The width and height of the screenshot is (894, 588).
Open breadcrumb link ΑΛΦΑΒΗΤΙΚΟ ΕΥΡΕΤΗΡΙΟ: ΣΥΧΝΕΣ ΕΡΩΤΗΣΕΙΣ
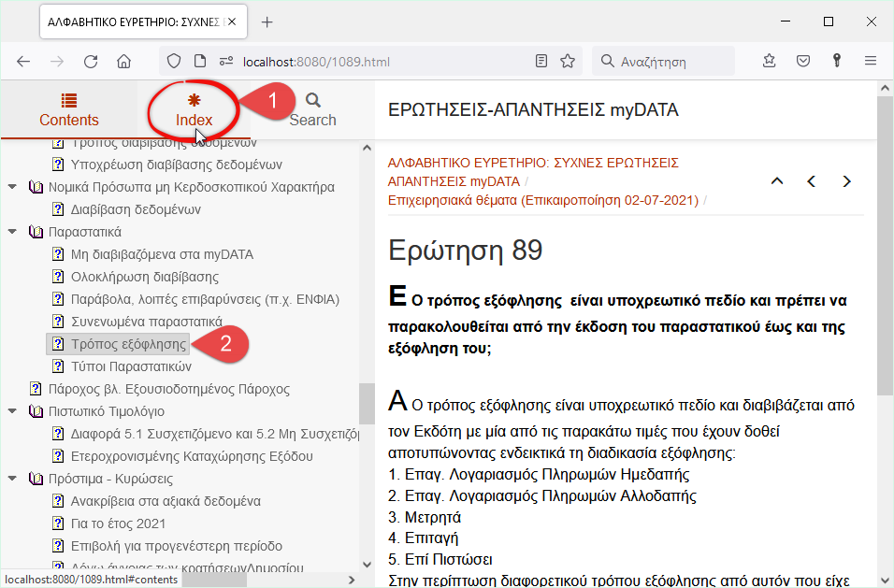tap(533, 172)
